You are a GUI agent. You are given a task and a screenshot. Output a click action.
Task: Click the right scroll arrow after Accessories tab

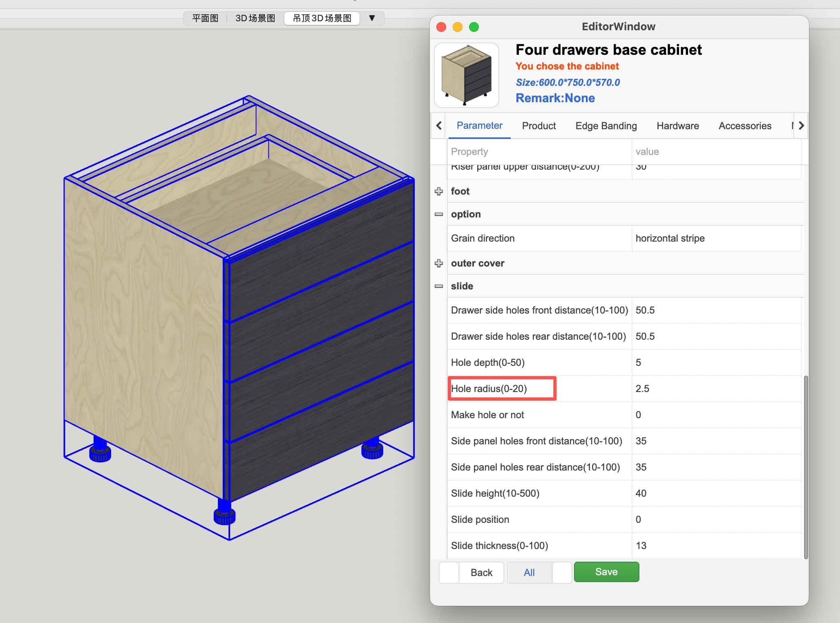801,125
